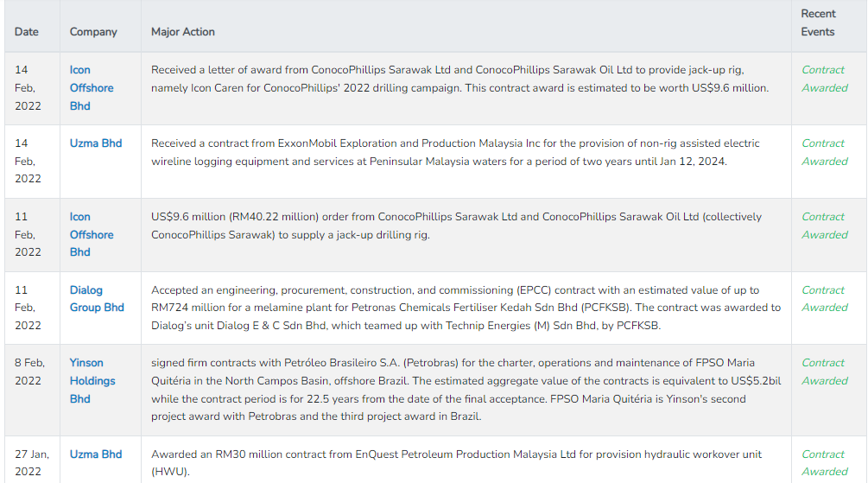Click the Major Action column header

click(x=183, y=32)
